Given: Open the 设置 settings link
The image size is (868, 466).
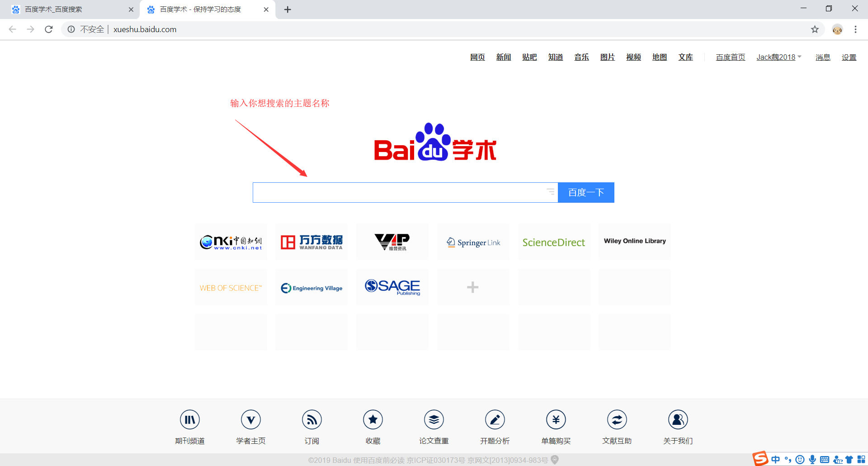Looking at the screenshot, I should (849, 57).
